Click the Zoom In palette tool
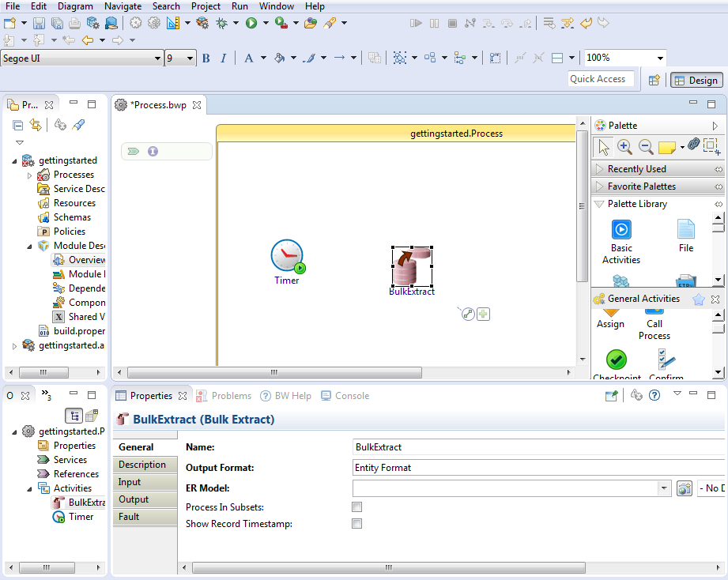Viewport: 728px width, 580px height. coord(624,146)
